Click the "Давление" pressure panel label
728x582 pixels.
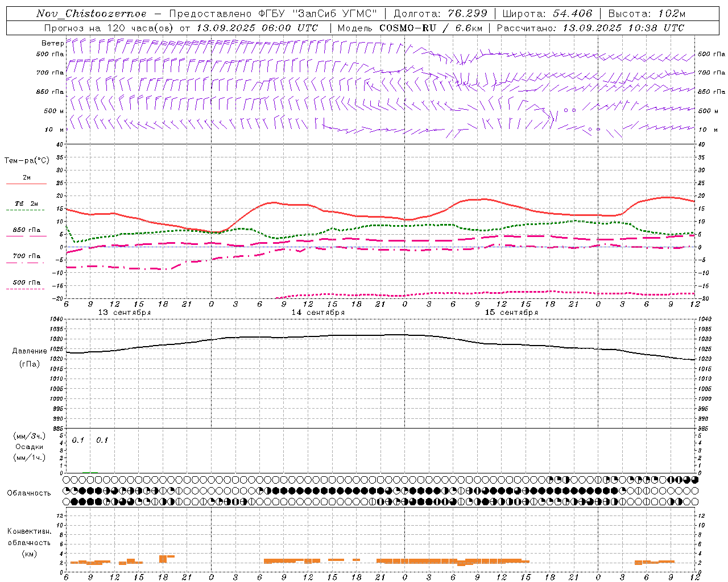click(30, 351)
